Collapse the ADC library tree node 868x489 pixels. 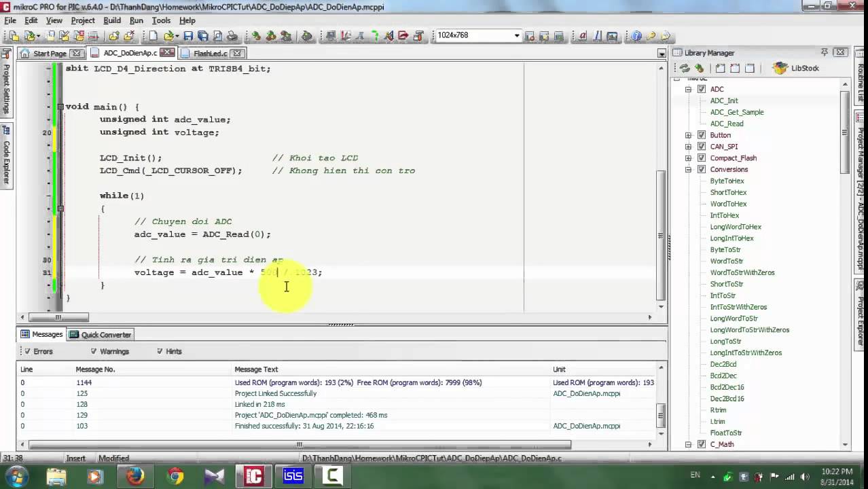pyautogui.click(x=688, y=89)
